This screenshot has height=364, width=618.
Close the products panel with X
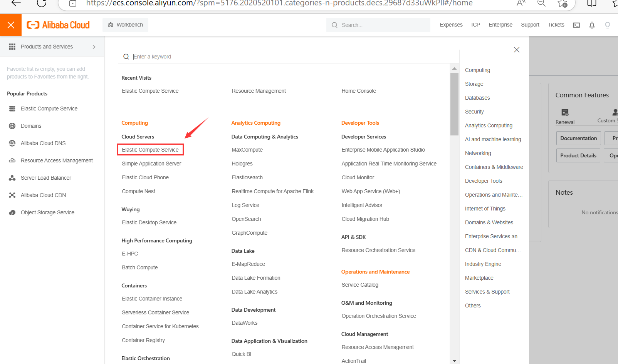(x=517, y=50)
